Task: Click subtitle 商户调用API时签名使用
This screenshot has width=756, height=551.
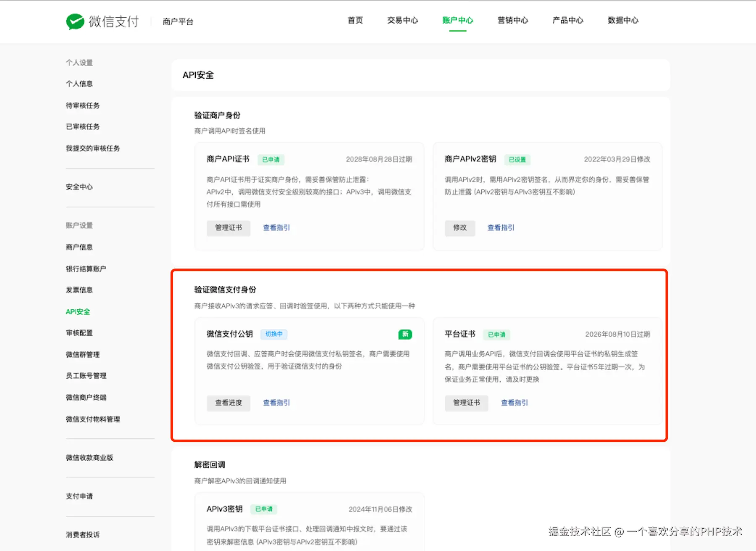Action: tap(230, 131)
